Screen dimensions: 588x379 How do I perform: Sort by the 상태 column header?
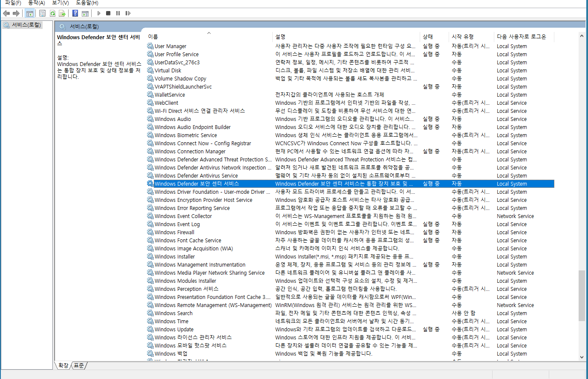tap(435, 37)
